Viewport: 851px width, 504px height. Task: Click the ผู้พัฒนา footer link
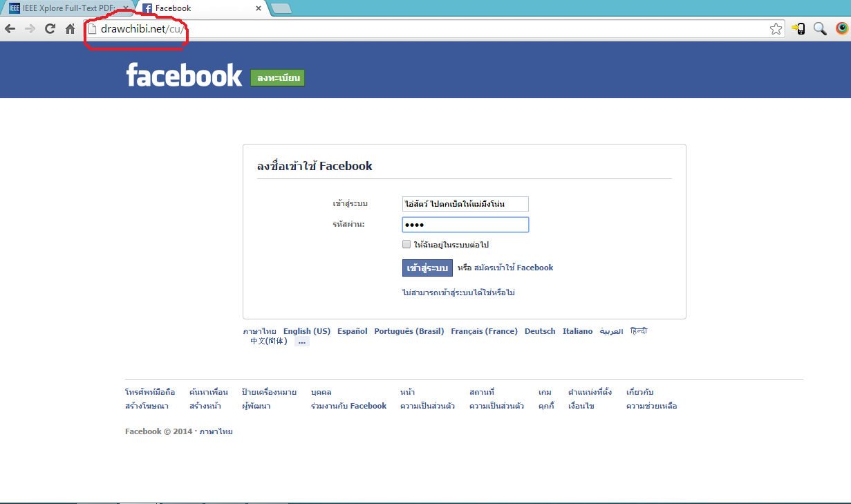(x=256, y=406)
